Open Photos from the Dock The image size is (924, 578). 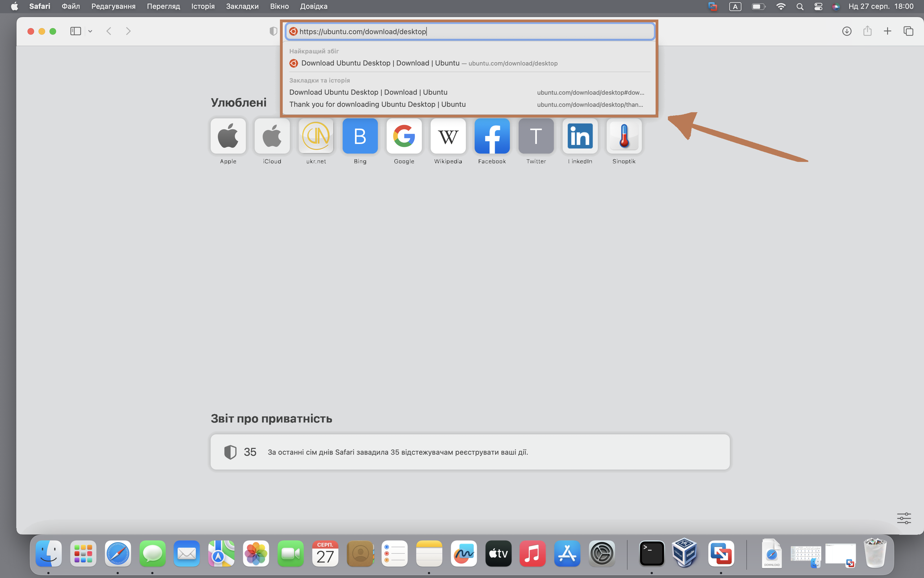[x=256, y=553]
